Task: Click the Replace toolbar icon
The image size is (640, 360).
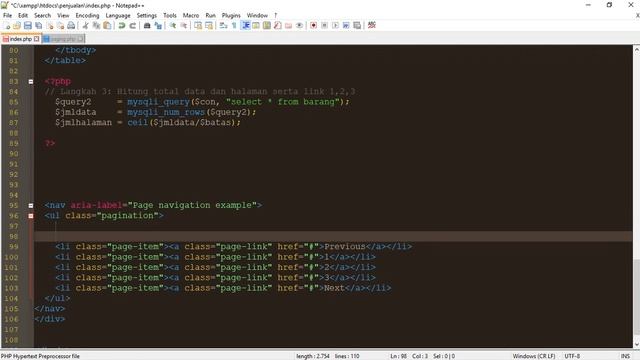Action: (158, 25)
